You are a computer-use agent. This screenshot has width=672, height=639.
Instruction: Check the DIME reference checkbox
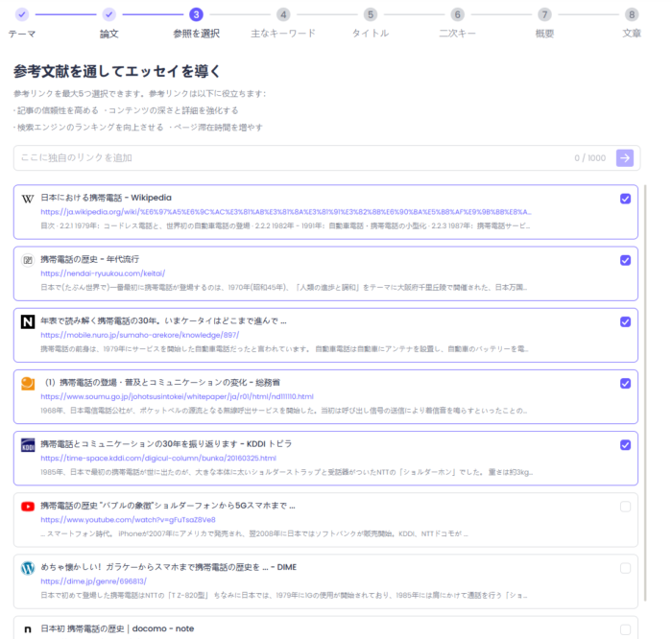coord(625,568)
